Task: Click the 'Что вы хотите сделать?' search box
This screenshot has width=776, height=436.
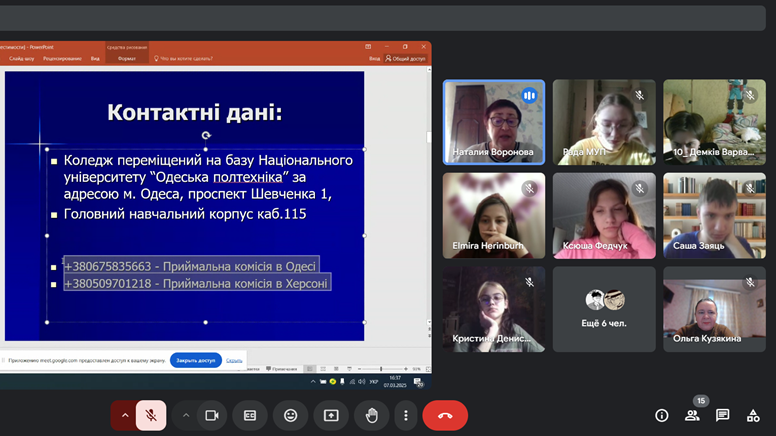Action: [x=186, y=58]
